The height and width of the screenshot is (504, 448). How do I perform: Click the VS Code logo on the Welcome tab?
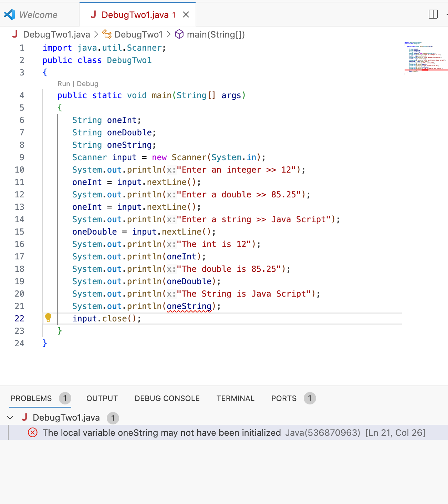[x=9, y=14]
